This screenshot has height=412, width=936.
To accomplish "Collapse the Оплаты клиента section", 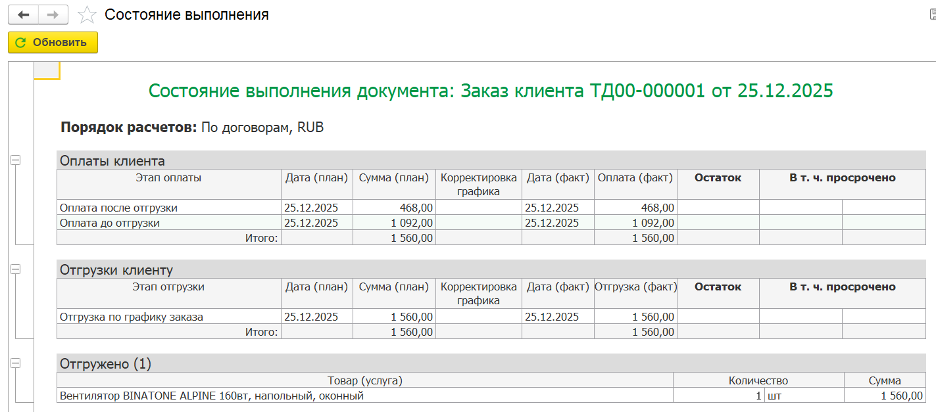I will pyautogui.click(x=15, y=160).
